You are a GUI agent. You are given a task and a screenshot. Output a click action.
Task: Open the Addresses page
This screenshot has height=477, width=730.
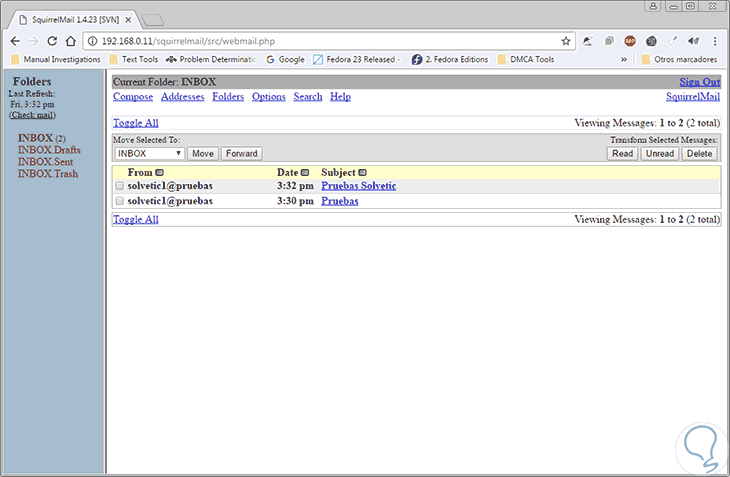tap(182, 97)
